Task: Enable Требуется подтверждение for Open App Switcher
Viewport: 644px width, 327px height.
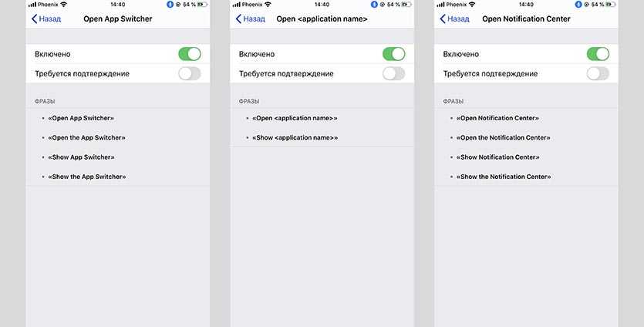Action: (190, 73)
